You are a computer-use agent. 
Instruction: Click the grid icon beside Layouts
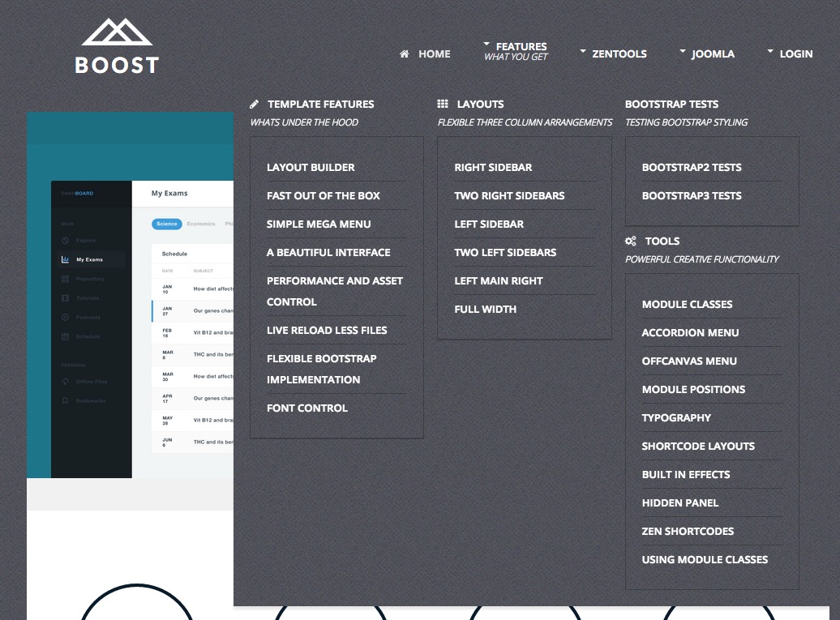click(x=443, y=105)
